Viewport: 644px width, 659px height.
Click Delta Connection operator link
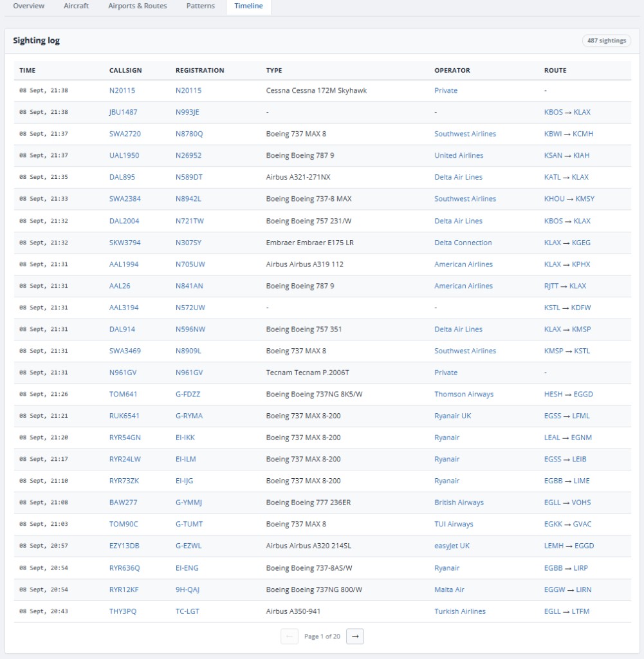(463, 243)
